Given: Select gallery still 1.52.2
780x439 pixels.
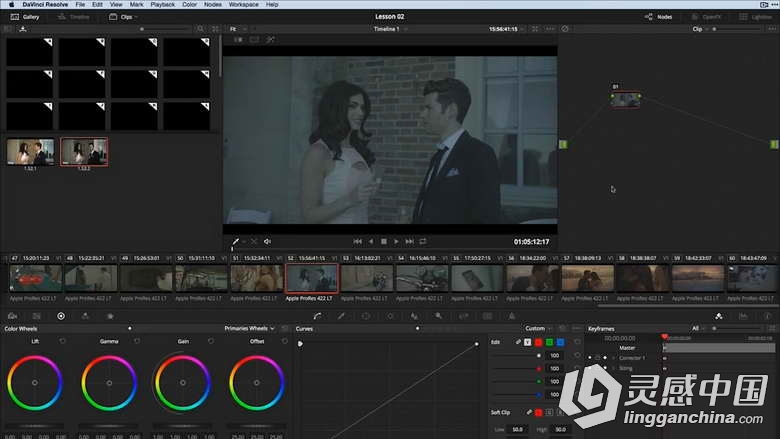Looking at the screenshot, I should click(x=84, y=152).
